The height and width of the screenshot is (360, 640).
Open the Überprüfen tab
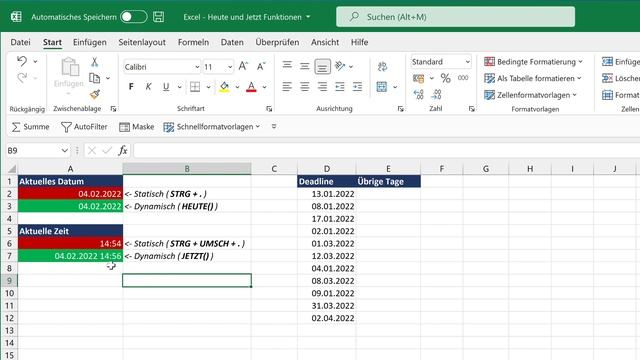277,42
